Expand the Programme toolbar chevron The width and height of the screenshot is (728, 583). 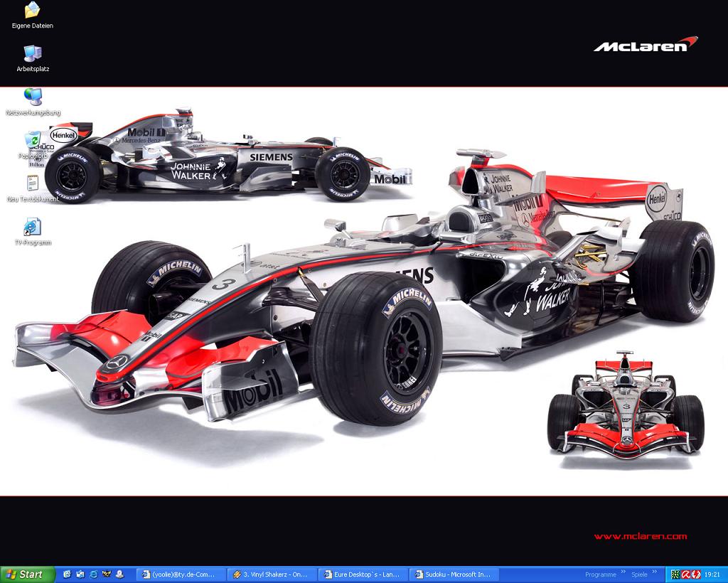623,572
